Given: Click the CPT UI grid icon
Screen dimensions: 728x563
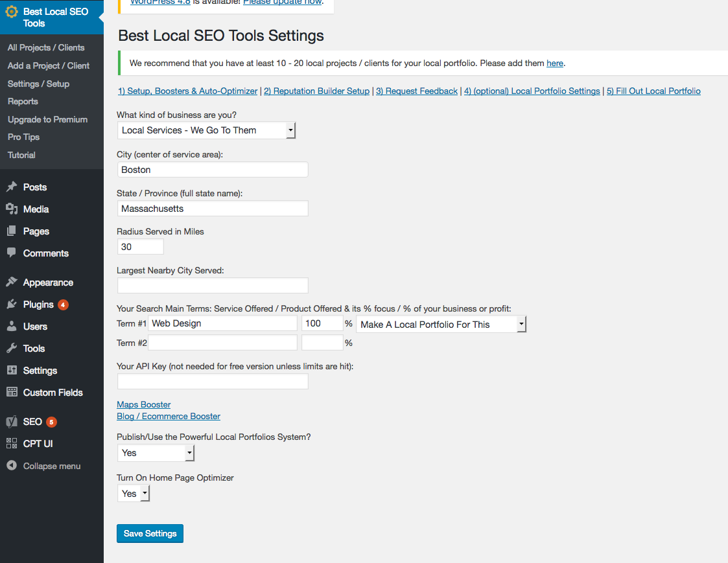Looking at the screenshot, I should (x=12, y=443).
